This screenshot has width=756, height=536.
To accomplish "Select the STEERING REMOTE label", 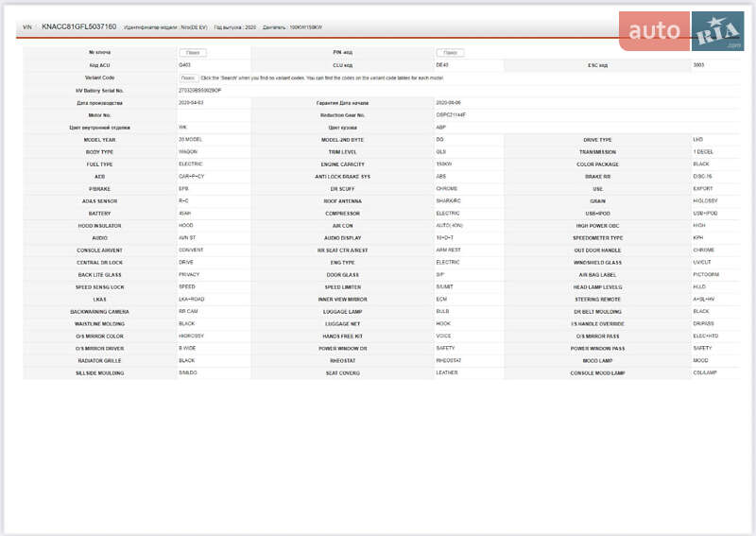I will (x=597, y=299).
